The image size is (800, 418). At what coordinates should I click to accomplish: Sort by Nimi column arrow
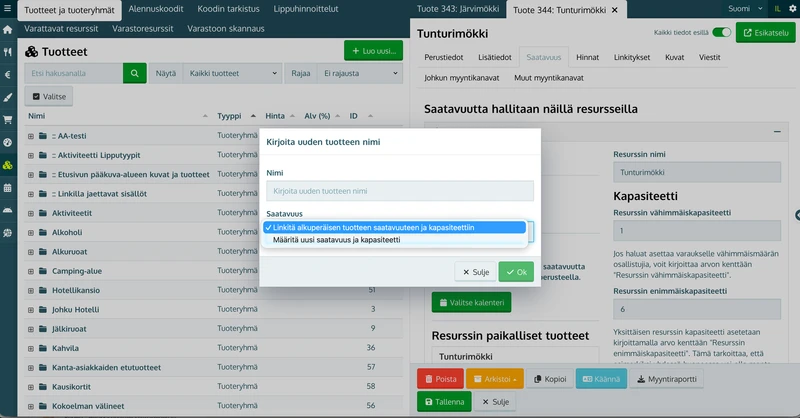205,116
